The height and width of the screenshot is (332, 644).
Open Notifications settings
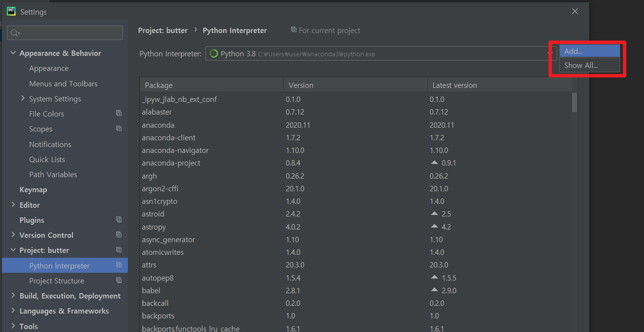click(x=50, y=144)
